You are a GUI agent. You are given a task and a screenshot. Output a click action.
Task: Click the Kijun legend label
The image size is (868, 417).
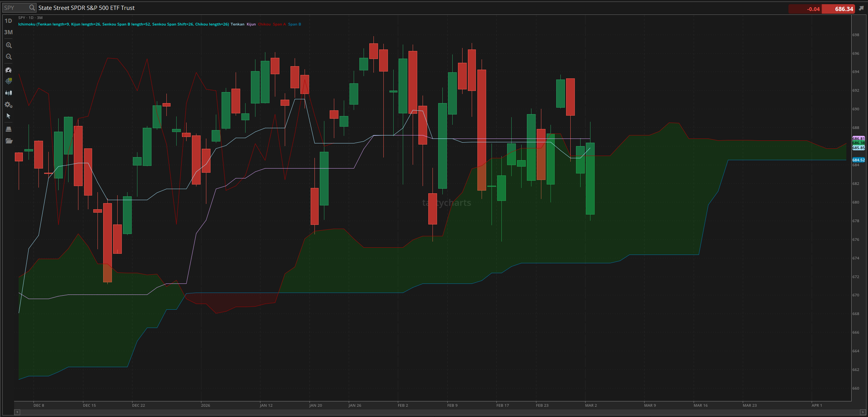pos(251,24)
